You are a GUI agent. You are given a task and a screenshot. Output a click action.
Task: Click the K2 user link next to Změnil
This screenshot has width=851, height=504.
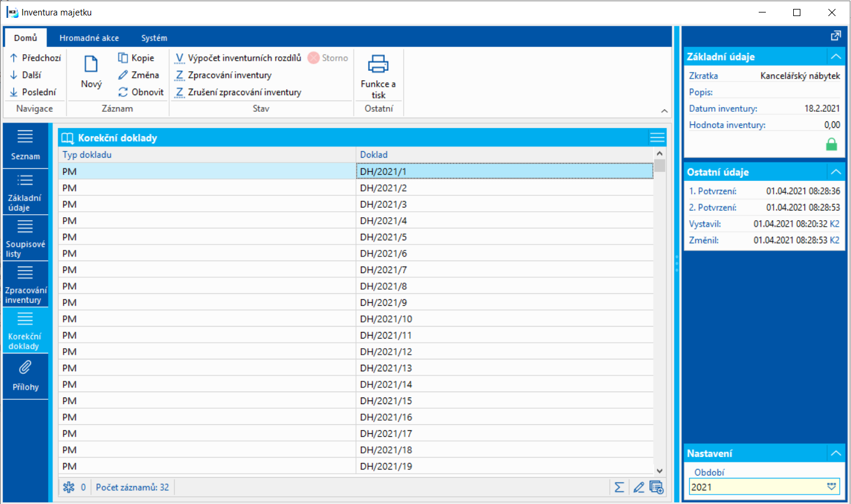tap(835, 240)
